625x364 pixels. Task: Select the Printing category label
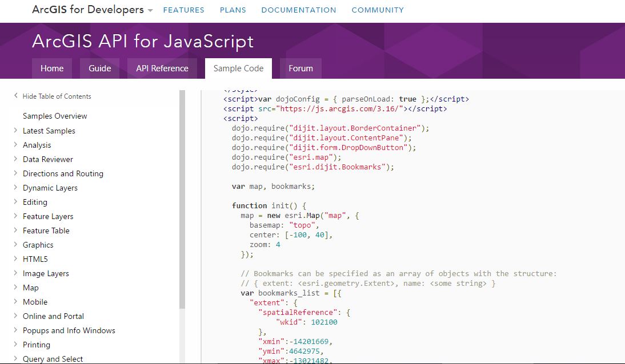tap(36, 345)
